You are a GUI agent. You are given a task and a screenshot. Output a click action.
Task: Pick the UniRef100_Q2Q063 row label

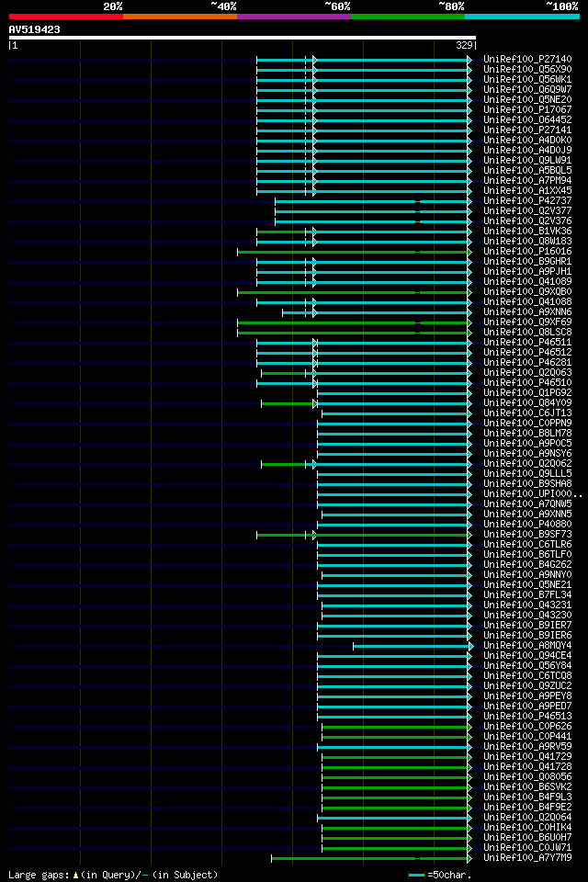pos(527,373)
